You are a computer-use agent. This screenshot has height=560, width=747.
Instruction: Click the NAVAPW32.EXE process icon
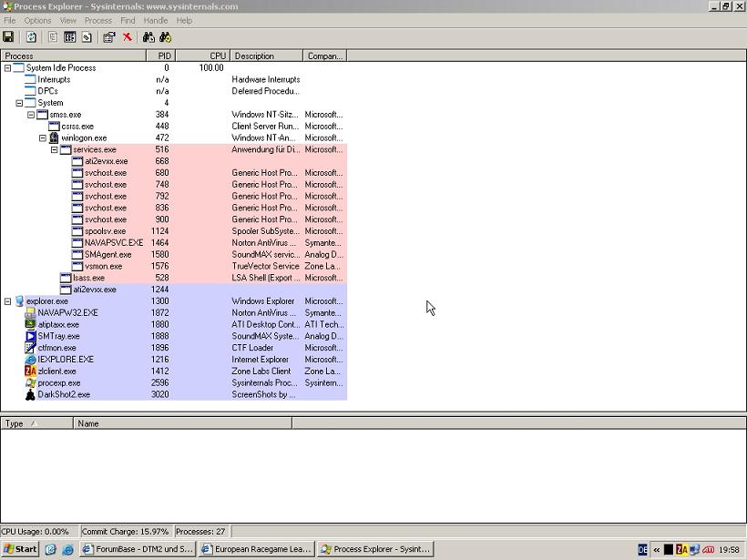tap(30, 312)
